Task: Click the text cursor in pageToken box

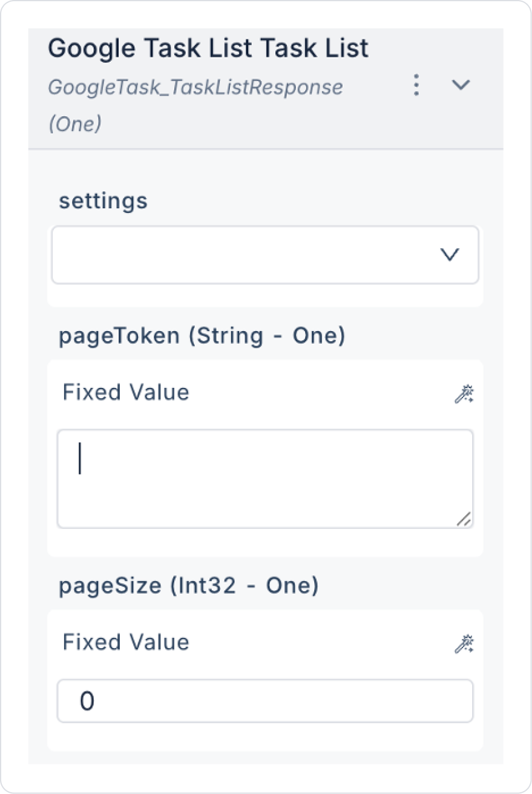Action: coord(80,458)
